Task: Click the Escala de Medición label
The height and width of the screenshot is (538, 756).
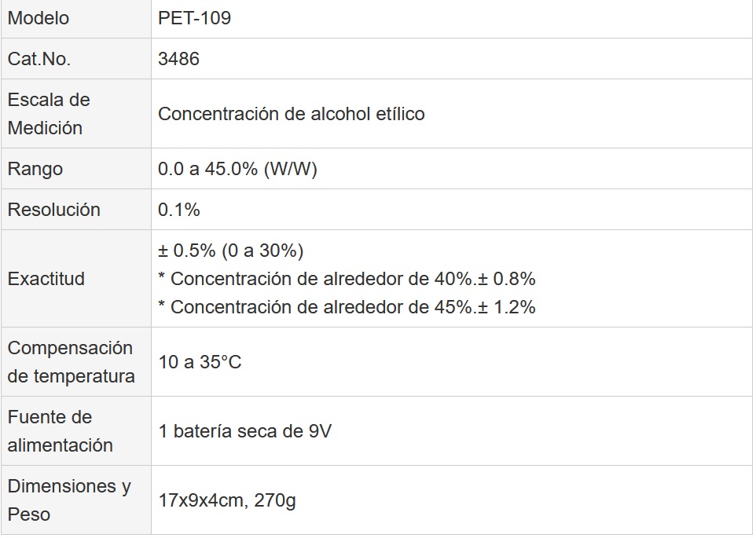Action: (49, 114)
